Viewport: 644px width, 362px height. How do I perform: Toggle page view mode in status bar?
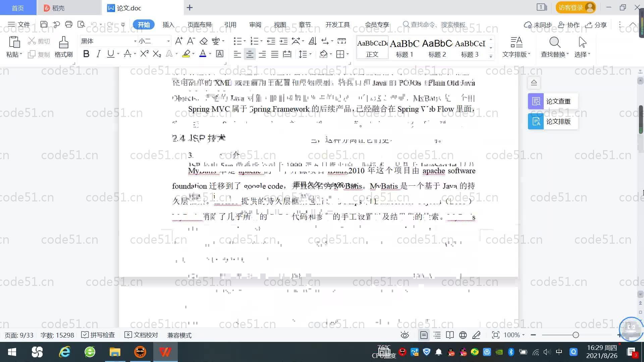(424, 335)
